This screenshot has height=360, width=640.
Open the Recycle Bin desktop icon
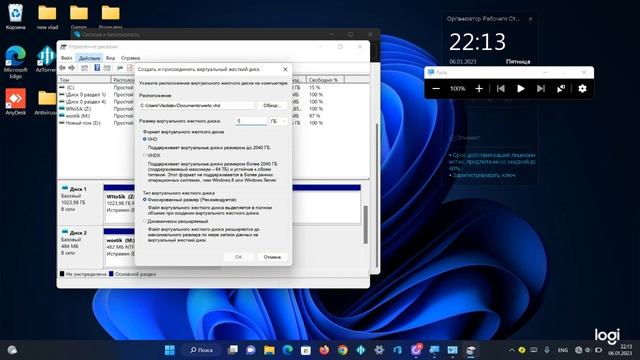tap(16, 17)
